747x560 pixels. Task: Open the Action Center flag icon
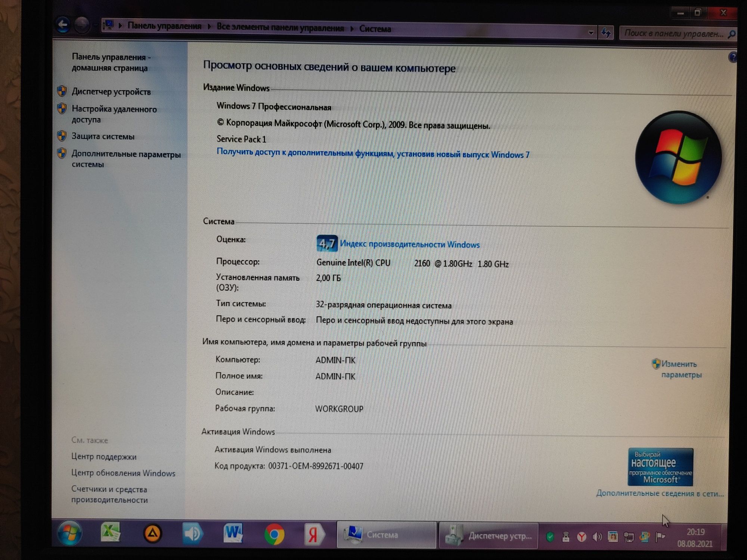[660, 537]
